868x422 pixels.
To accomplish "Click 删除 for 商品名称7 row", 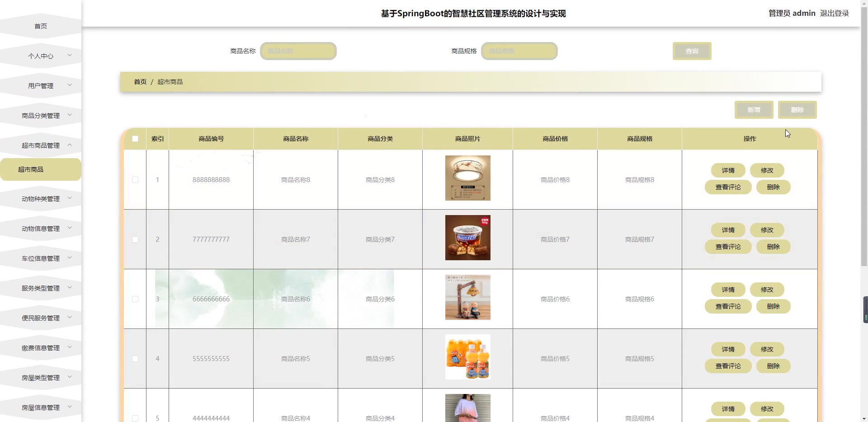I will 774,247.
